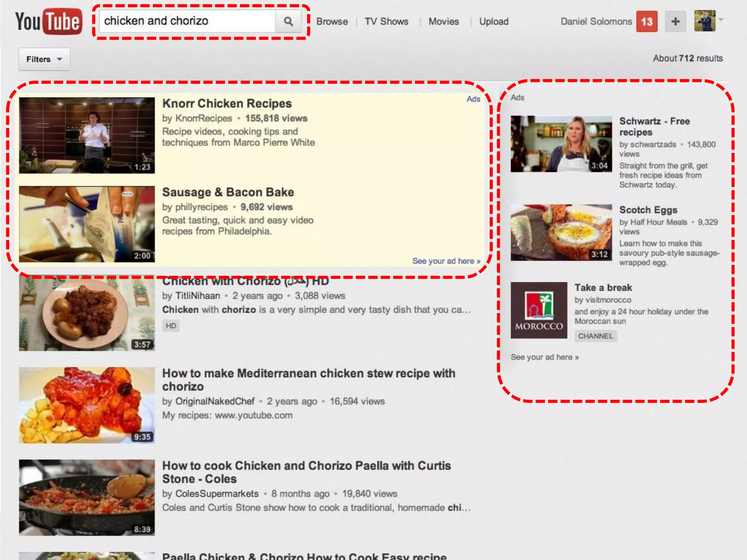
Task: Click the Knorr Chicken Recipes title
Action: tap(227, 104)
